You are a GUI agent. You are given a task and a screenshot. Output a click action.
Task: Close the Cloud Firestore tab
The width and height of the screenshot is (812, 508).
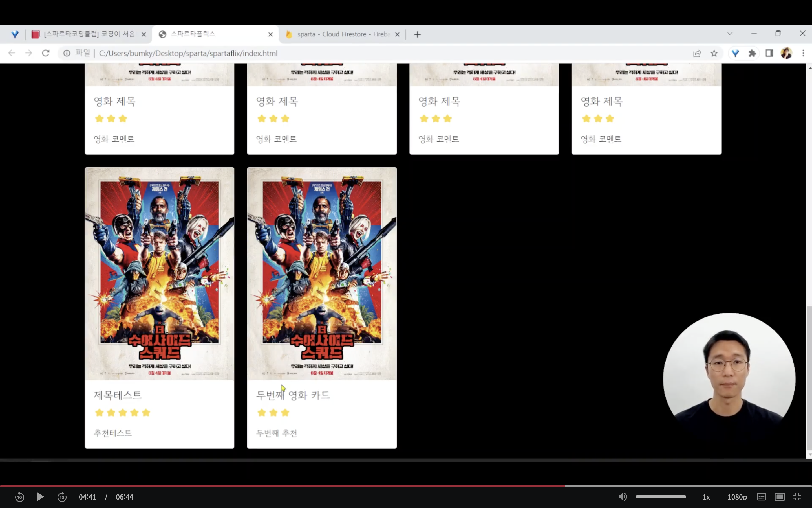click(397, 34)
